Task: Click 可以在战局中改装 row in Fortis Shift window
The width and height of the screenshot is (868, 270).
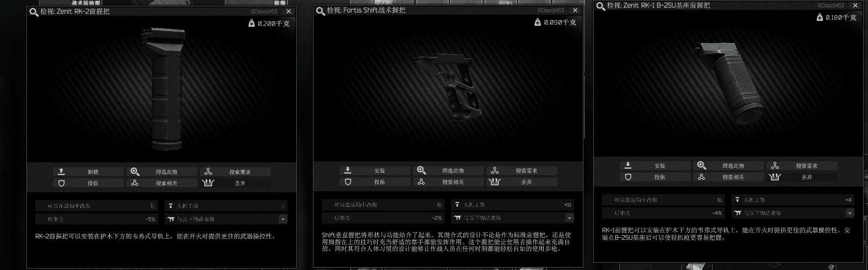Action: click(x=383, y=204)
